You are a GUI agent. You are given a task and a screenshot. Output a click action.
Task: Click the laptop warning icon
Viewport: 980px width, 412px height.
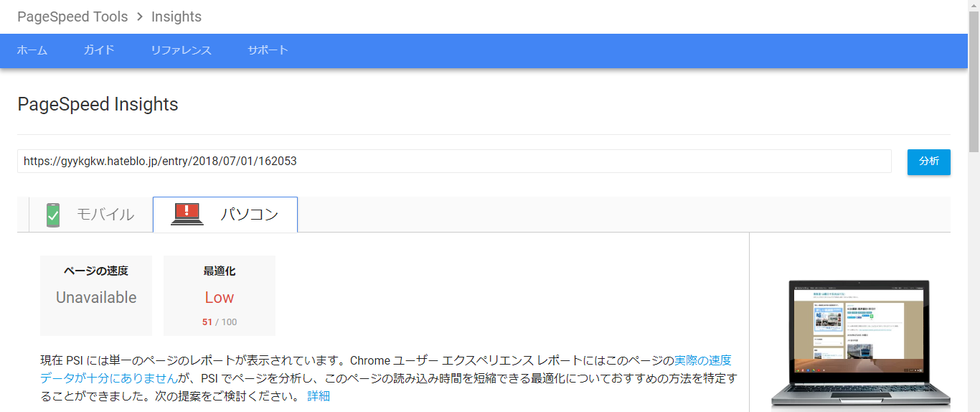187,214
